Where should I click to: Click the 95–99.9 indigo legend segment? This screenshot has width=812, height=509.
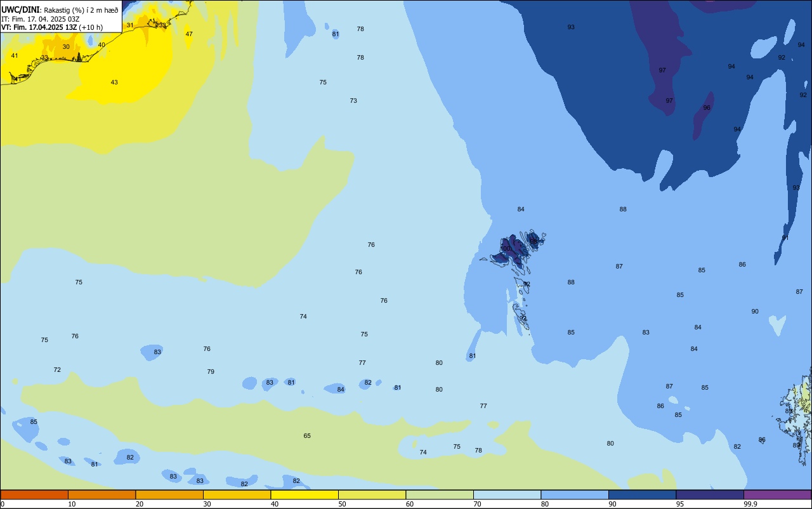point(710,494)
